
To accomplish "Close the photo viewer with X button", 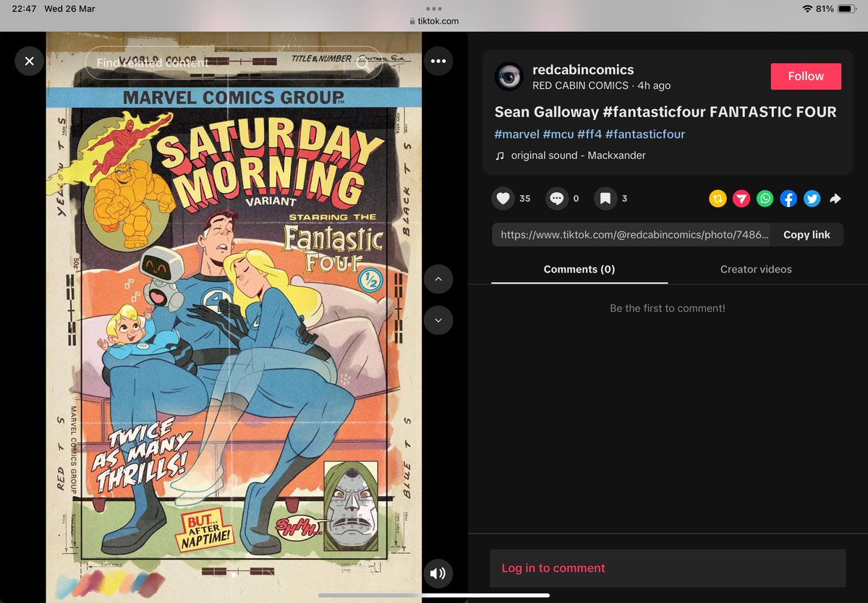I will coord(29,61).
